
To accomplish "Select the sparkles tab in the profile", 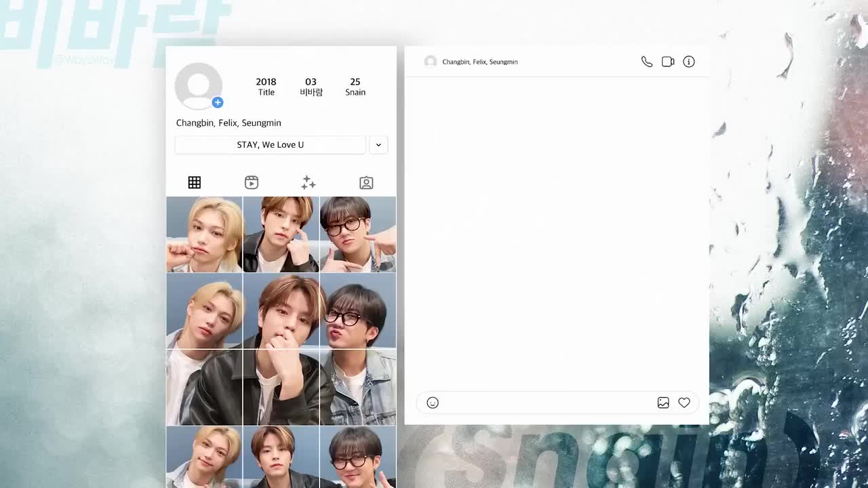I will click(x=309, y=182).
